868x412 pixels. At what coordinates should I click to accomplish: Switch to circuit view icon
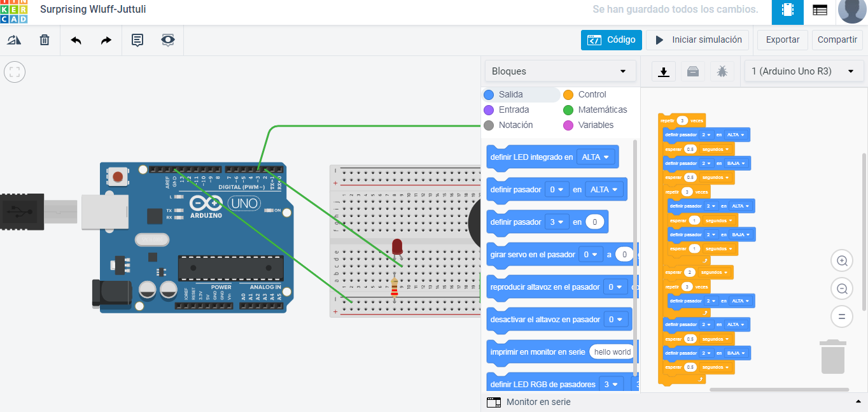point(788,11)
